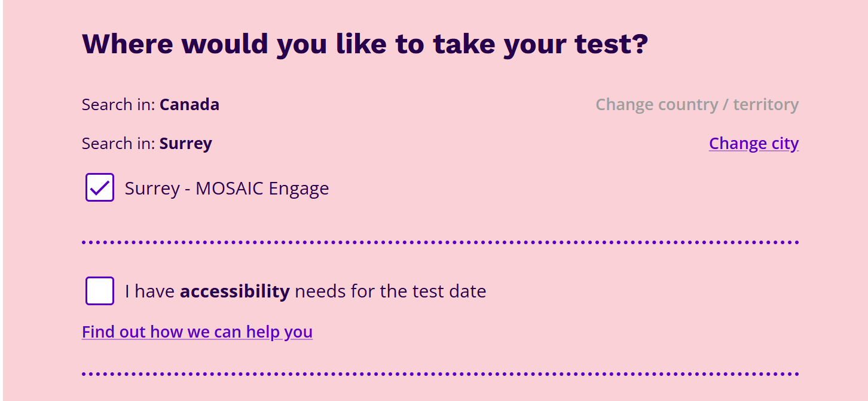Click the bold Canada country name

pyautogui.click(x=190, y=105)
